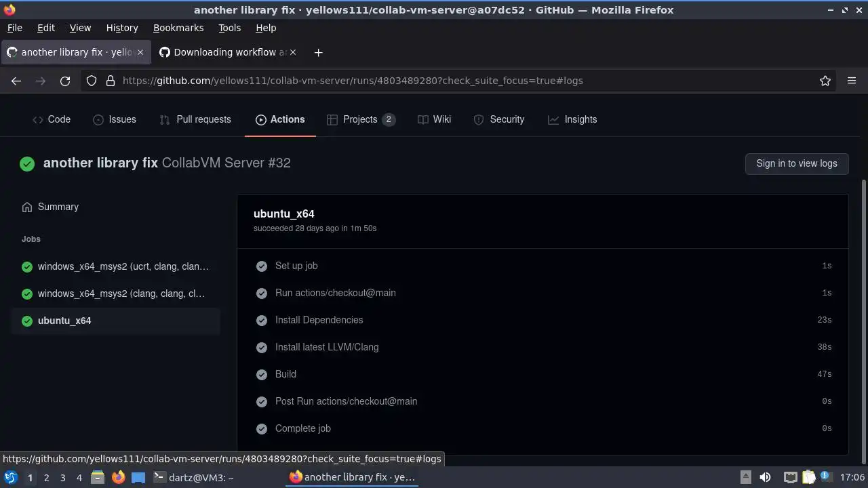Close the 'another library fix' tab

point(140,52)
